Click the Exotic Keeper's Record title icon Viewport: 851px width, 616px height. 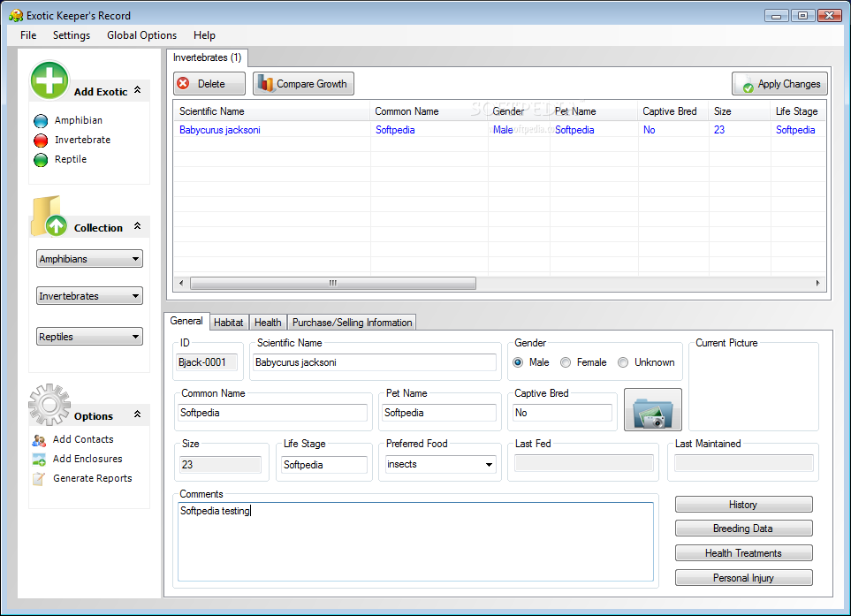coord(16,15)
